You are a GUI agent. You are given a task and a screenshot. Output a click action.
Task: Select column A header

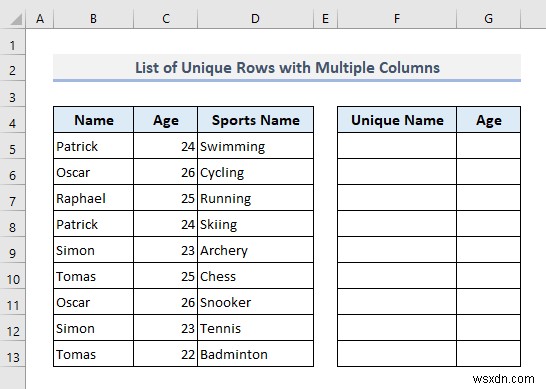click(x=40, y=18)
